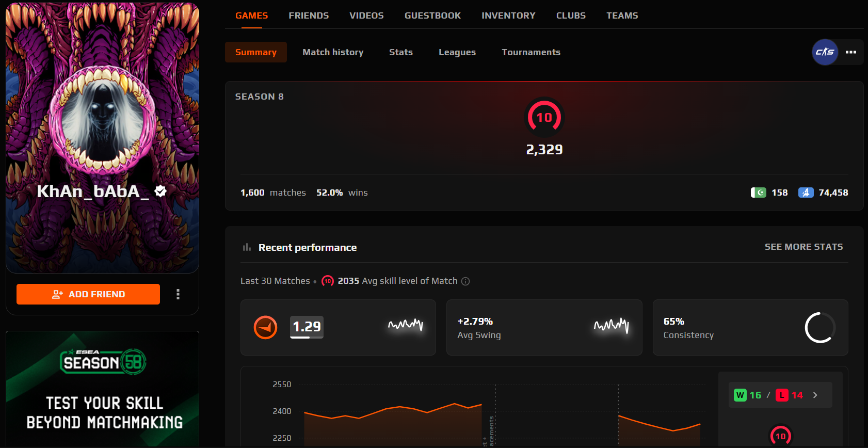Click the blue region ranking icon

click(806, 193)
